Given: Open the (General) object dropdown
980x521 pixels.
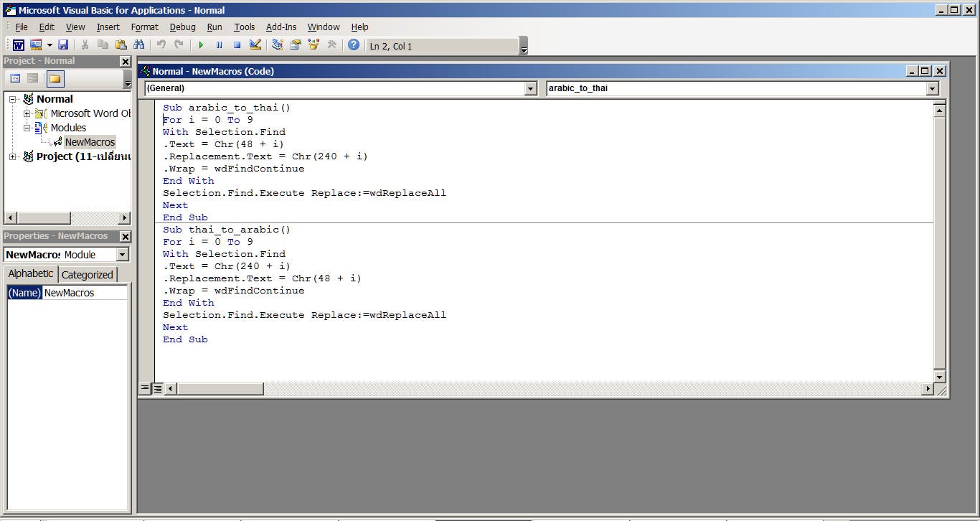Looking at the screenshot, I should (x=531, y=88).
